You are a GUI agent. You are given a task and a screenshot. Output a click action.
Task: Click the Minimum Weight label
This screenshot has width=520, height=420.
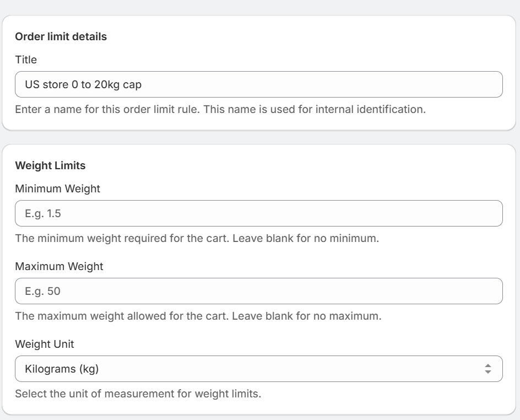click(58, 189)
